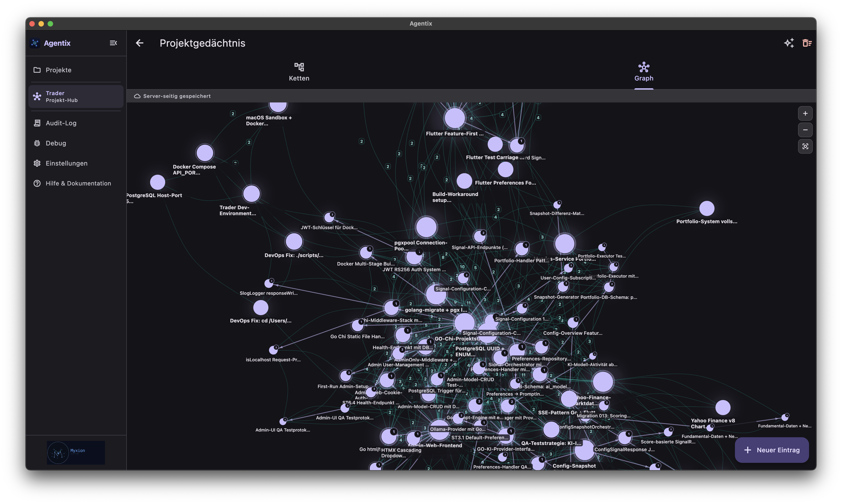Select the isLocalhost Request-Pr node
Viewport: 842px width, 504px height.
[x=273, y=350]
